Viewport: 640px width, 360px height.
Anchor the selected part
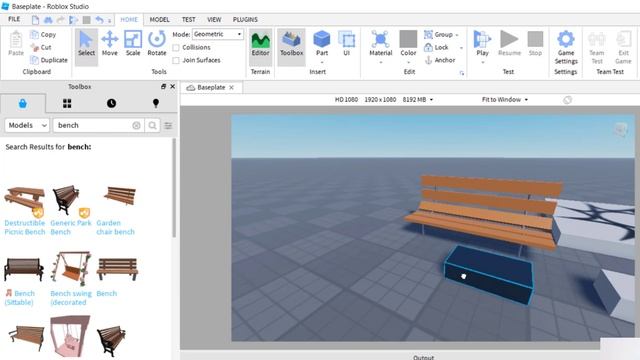coord(440,60)
